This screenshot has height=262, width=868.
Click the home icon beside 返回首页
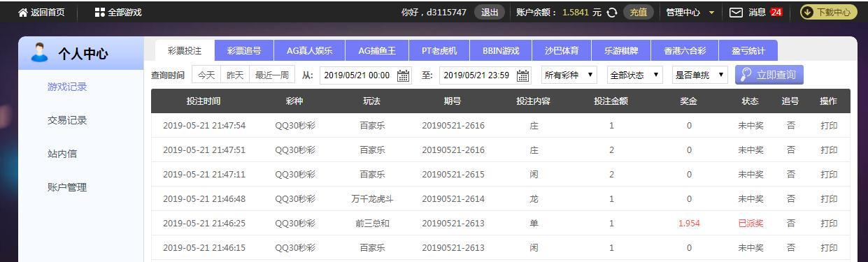[23, 12]
